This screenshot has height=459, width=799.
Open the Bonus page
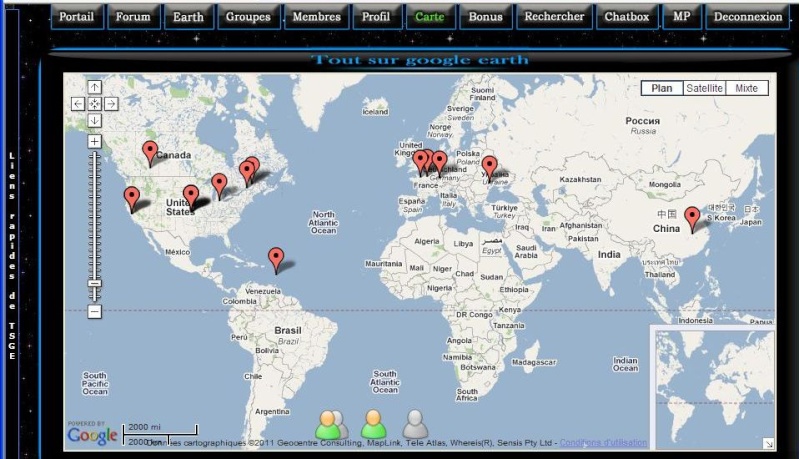point(486,17)
